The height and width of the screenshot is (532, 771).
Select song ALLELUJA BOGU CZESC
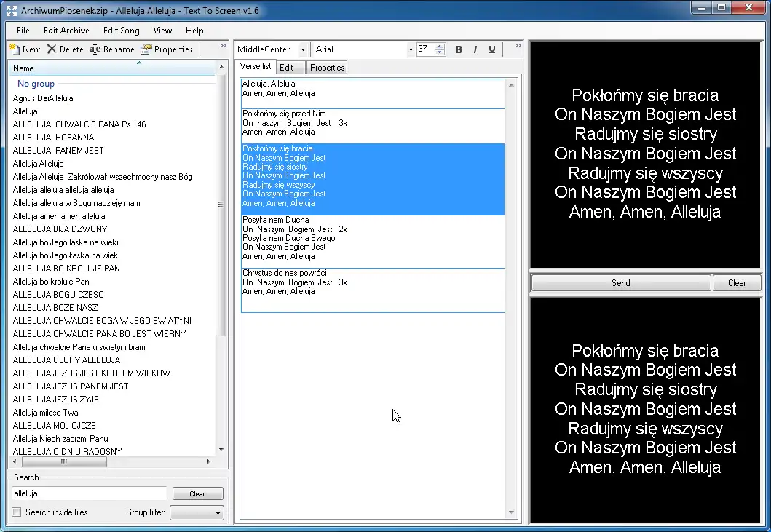pos(58,295)
